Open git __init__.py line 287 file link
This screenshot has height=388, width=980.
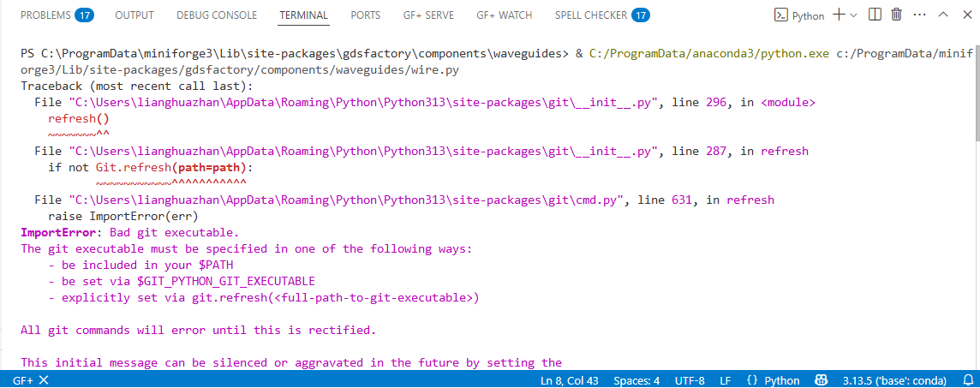[363, 152]
